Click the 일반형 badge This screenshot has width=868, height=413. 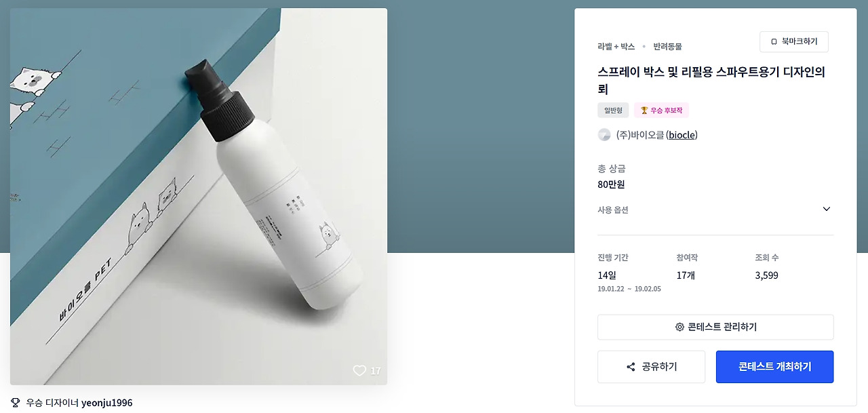click(613, 110)
